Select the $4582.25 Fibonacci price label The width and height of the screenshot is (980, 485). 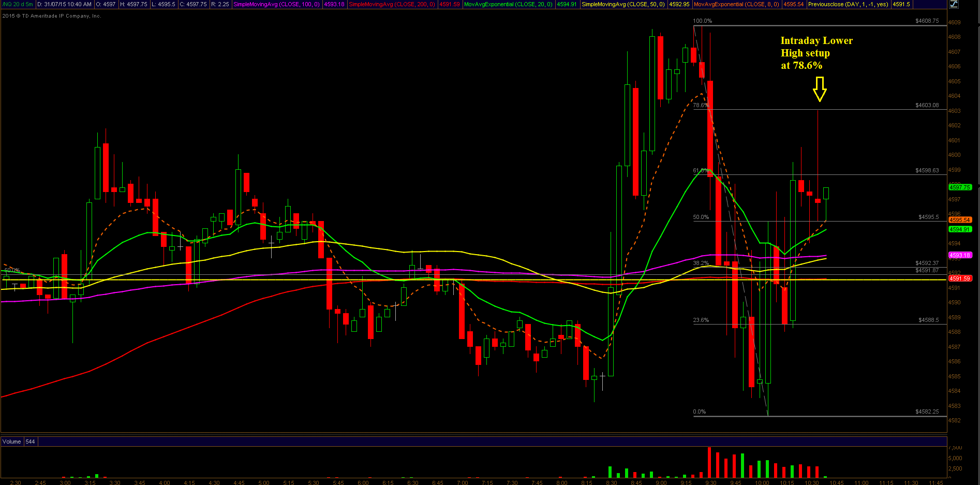(x=927, y=411)
